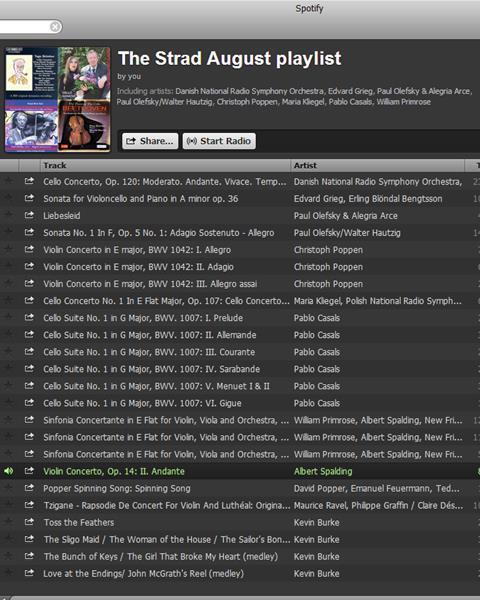Open Danish National Radio Symphony Orchestra in header artists
This screenshot has height=600, width=480.
click(250, 91)
